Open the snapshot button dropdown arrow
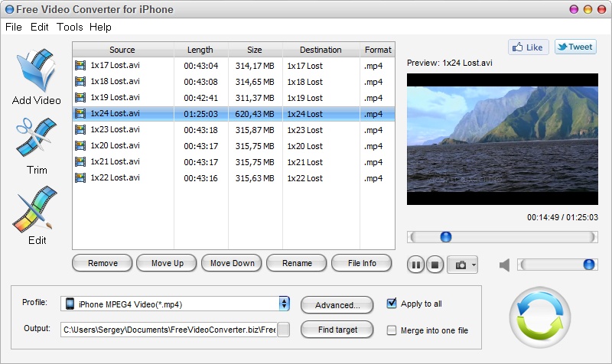 [474, 265]
